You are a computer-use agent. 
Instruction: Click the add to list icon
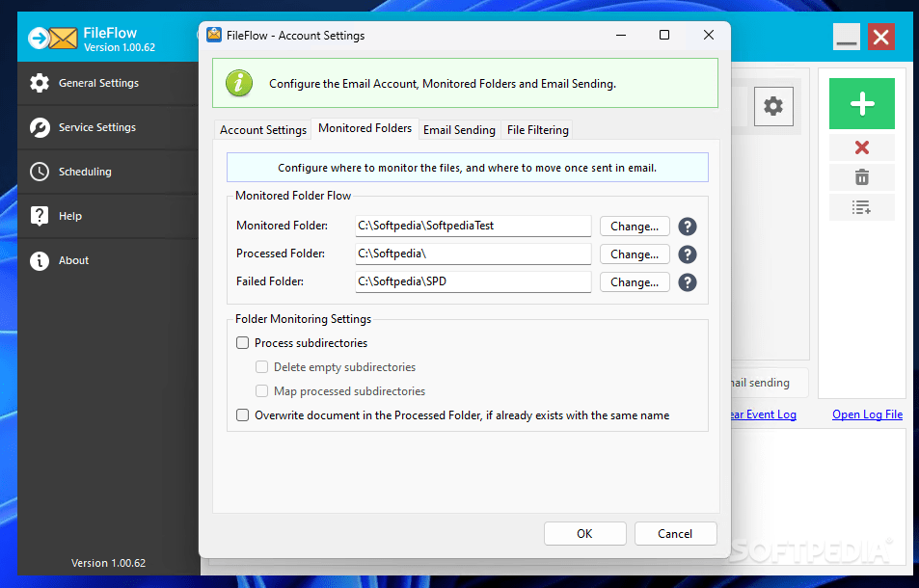coord(861,206)
